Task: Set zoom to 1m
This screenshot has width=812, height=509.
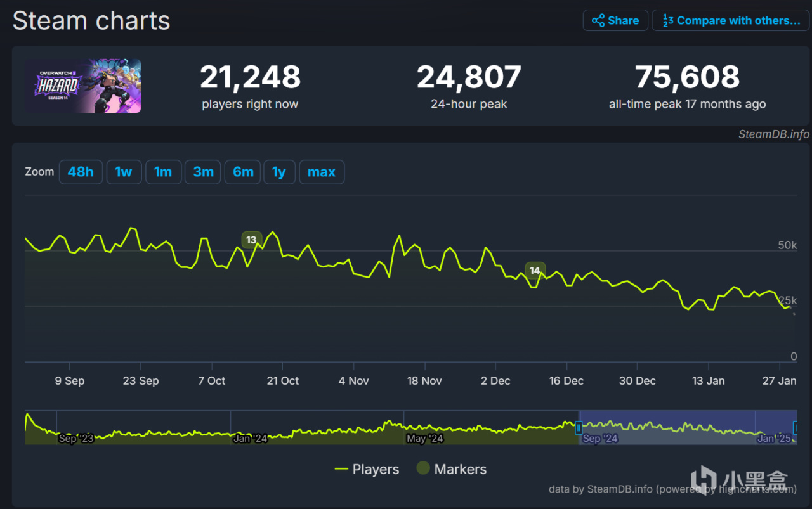Action: [x=163, y=172]
